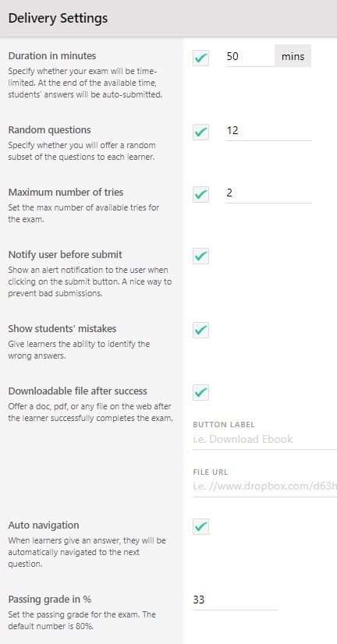Image resolution: width=337 pixels, height=644 pixels.
Task: Click the Button Label input placeholder Download Ebook
Action: click(x=264, y=439)
